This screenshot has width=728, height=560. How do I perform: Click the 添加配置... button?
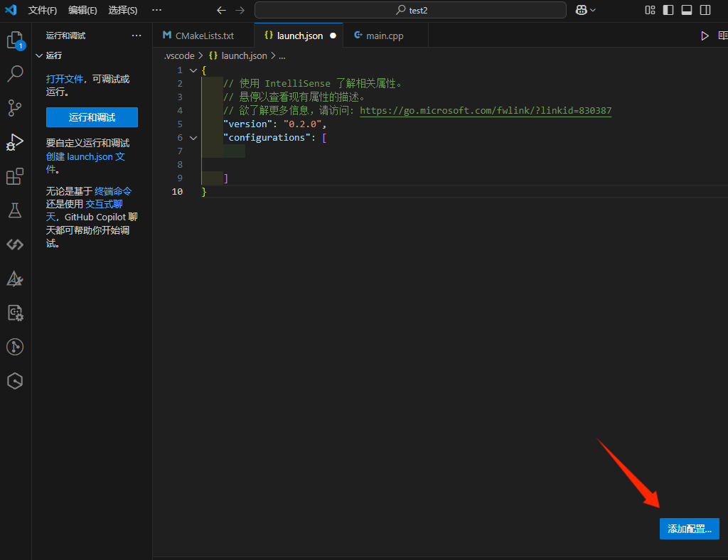click(x=689, y=529)
